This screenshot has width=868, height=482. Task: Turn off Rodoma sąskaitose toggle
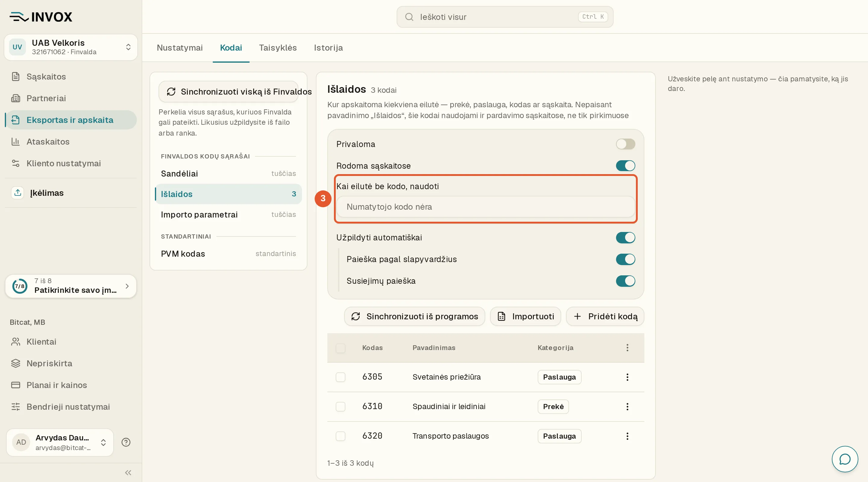click(625, 166)
